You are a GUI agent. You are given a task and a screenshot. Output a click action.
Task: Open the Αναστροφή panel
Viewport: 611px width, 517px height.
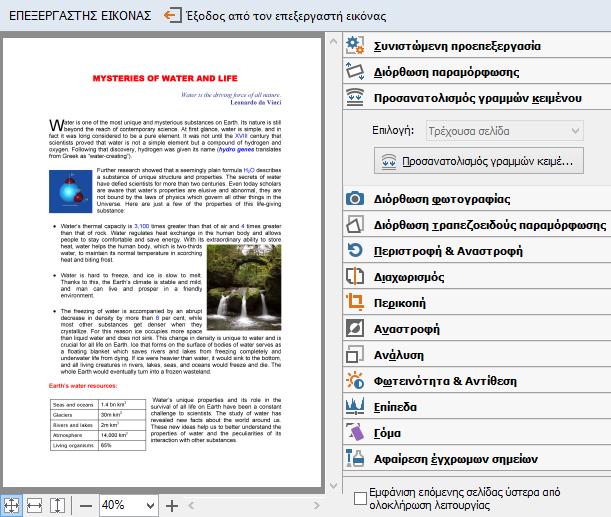point(477,329)
